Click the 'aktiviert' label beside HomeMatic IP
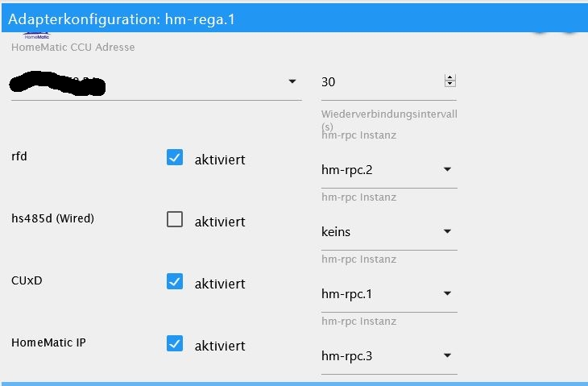This screenshot has width=588, height=386. [220, 346]
